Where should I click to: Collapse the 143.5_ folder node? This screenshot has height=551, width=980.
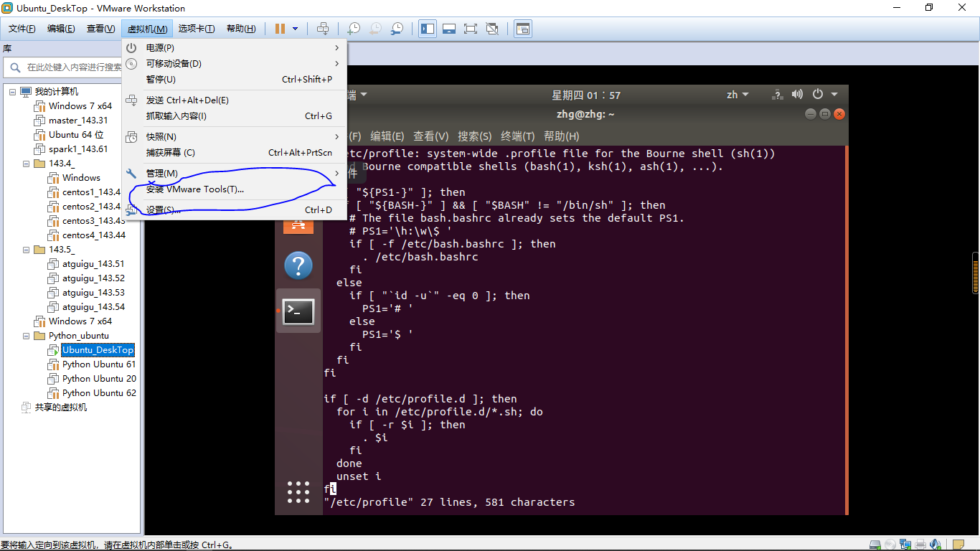click(x=26, y=250)
